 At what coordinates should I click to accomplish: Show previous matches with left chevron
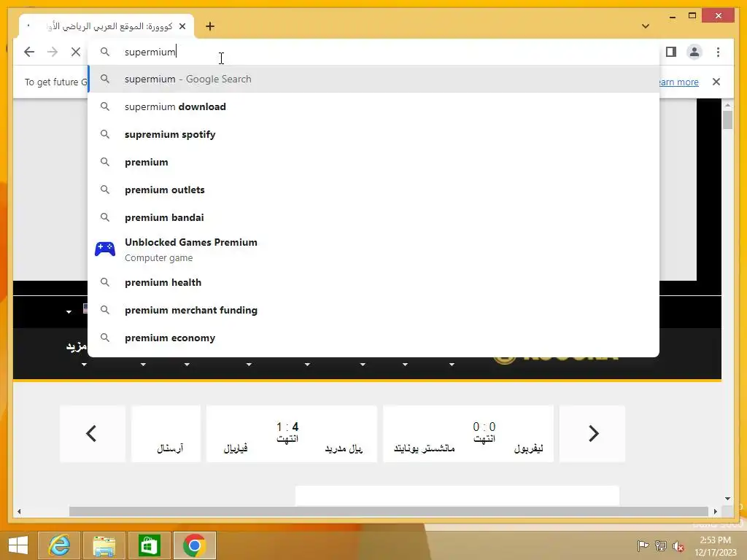tap(92, 433)
